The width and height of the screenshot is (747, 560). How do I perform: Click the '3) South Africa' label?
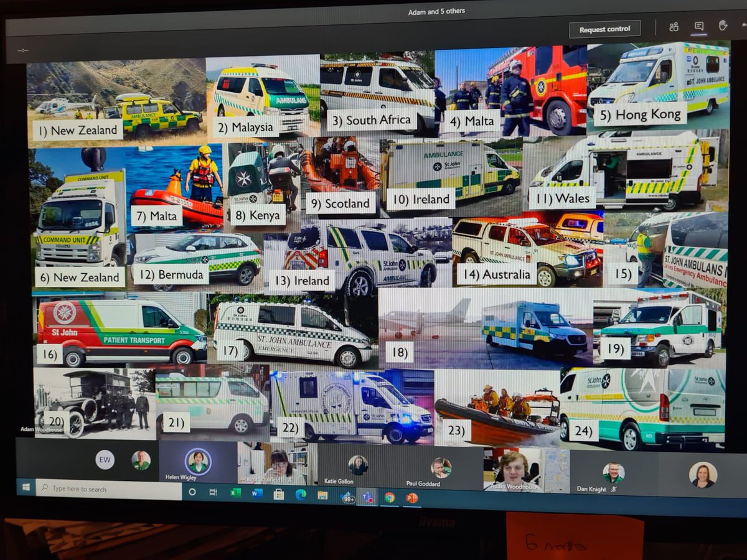tap(371, 120)
